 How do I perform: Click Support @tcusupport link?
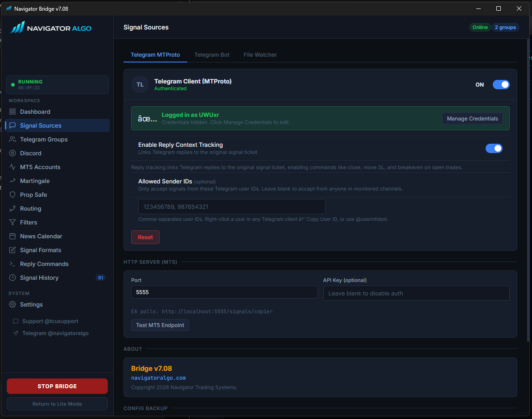pos(50,321)
